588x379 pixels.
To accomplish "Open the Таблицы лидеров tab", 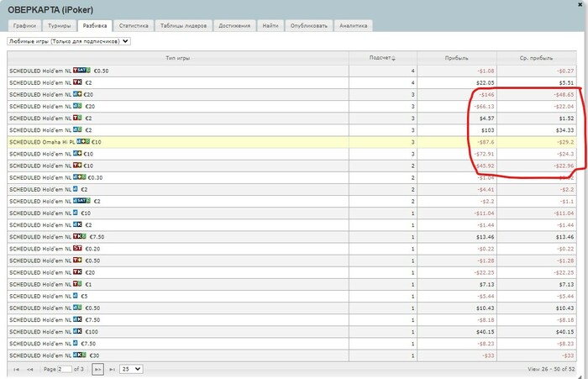I will click(x=184, y=26).
